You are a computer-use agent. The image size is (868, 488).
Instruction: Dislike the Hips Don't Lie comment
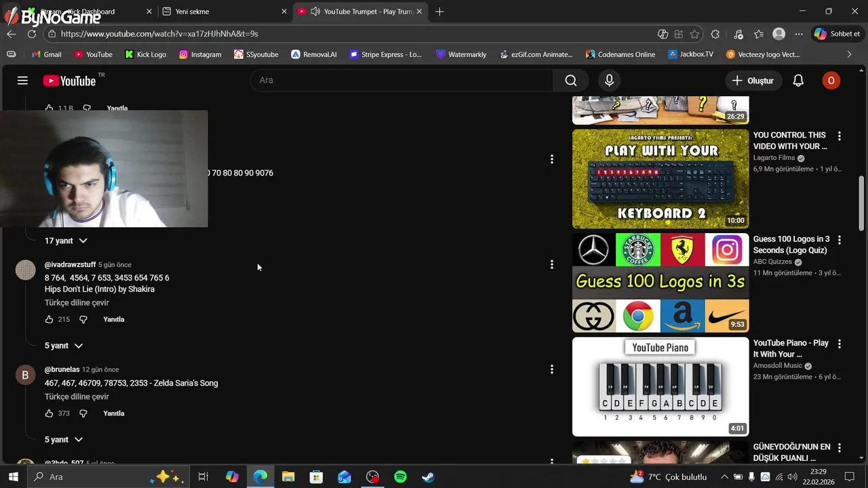click(83, 319)
